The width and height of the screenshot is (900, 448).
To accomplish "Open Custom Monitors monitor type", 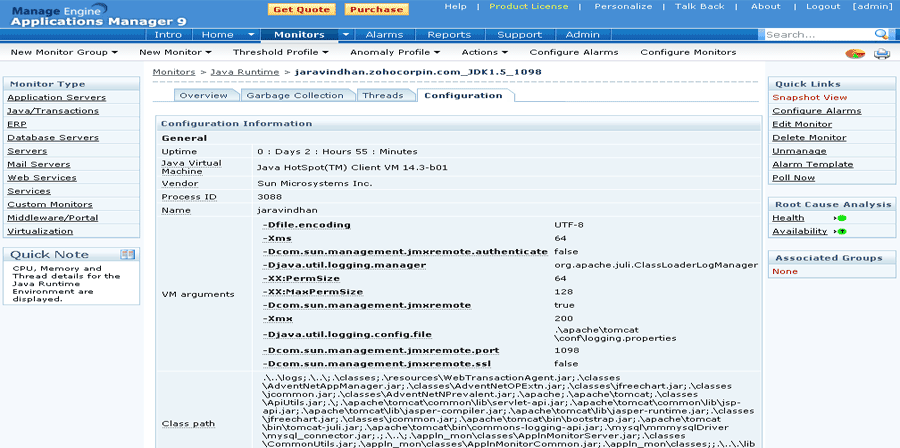I will (x=49, y=204).
